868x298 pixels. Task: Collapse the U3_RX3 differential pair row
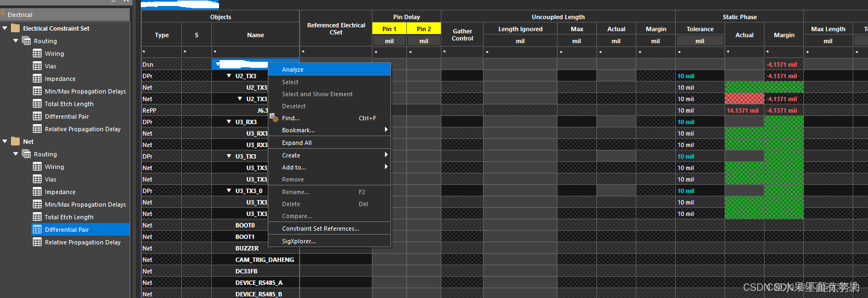(x=229, y=122)
